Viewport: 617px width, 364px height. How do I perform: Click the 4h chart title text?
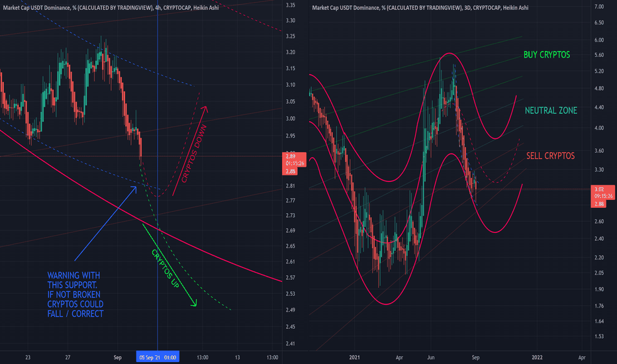coord(111,7)
